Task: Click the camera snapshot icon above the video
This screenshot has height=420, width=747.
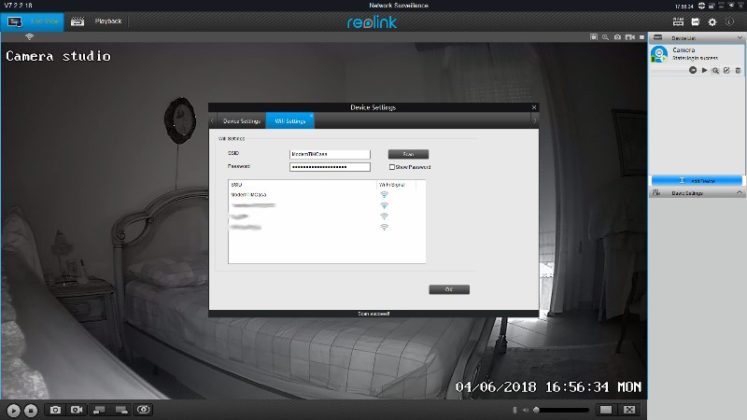Action: pyautogui.click(x=617, y=37)
